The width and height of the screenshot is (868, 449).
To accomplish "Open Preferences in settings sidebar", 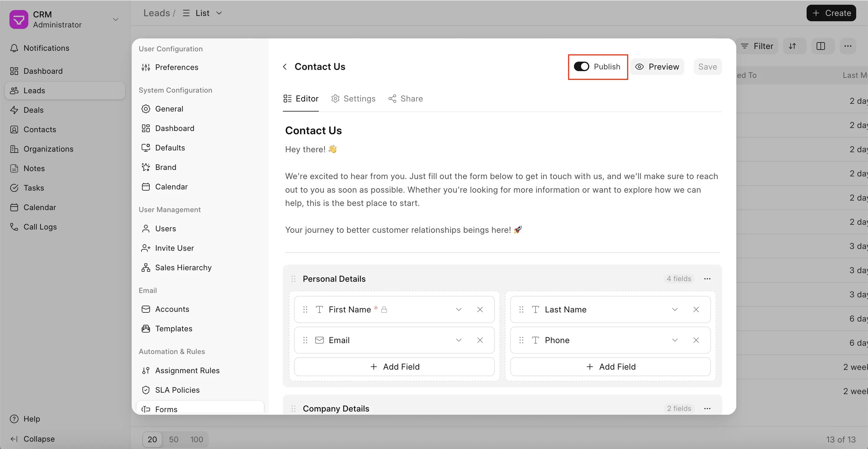I will click(x=200, y=67).
